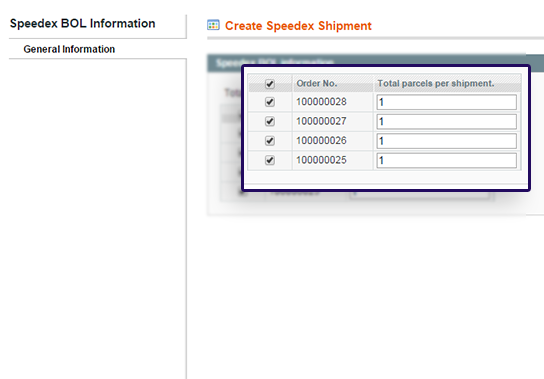Image resolution: width=544 pixels, height=379 pixels.
Task: Click parcels input field for order 100000027
Action: (x=447, y=121)
